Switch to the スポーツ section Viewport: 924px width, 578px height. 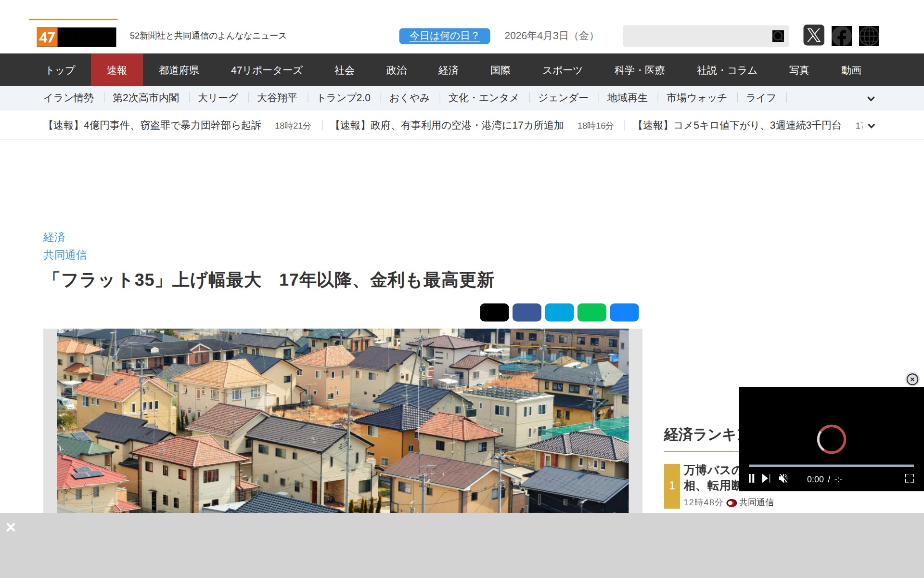562,70
